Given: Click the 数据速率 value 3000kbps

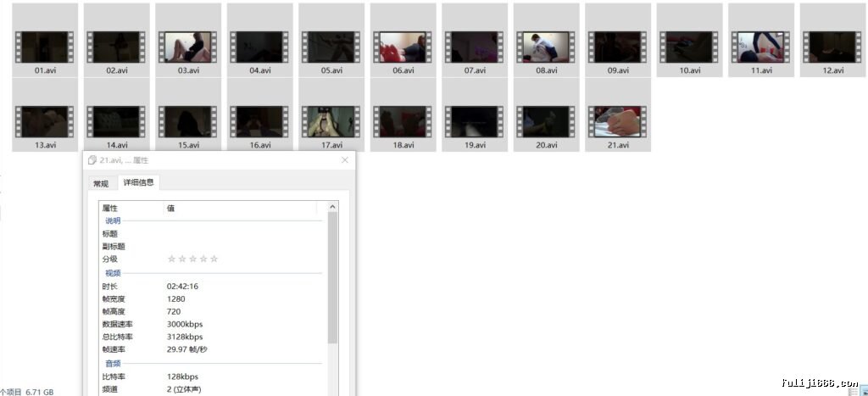Looking at the screenshot, I should (x=184, y=324).
